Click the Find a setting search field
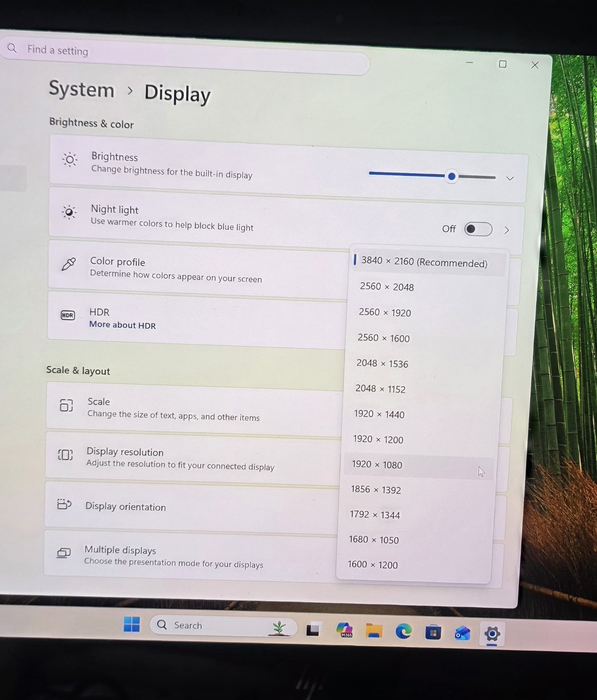Screen dimensions: 597x700 (x=186, y=56)
